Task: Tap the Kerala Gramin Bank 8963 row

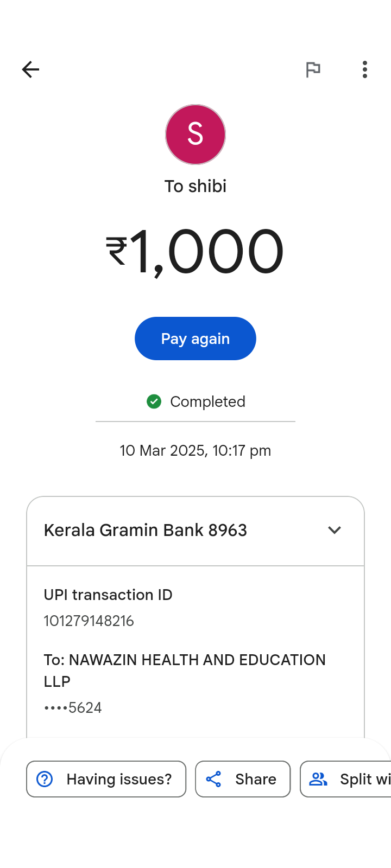Action: click(x=146, y=530)
